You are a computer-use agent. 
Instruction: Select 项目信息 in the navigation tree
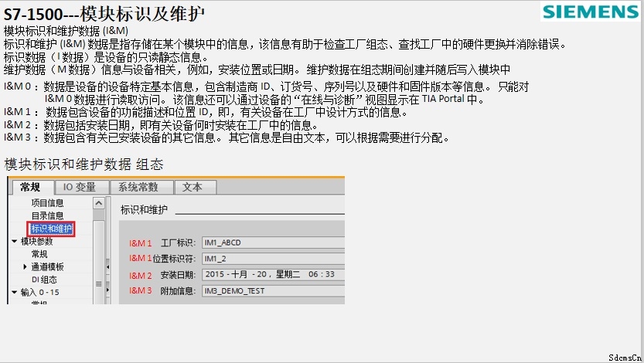click(x=47, y=203)
